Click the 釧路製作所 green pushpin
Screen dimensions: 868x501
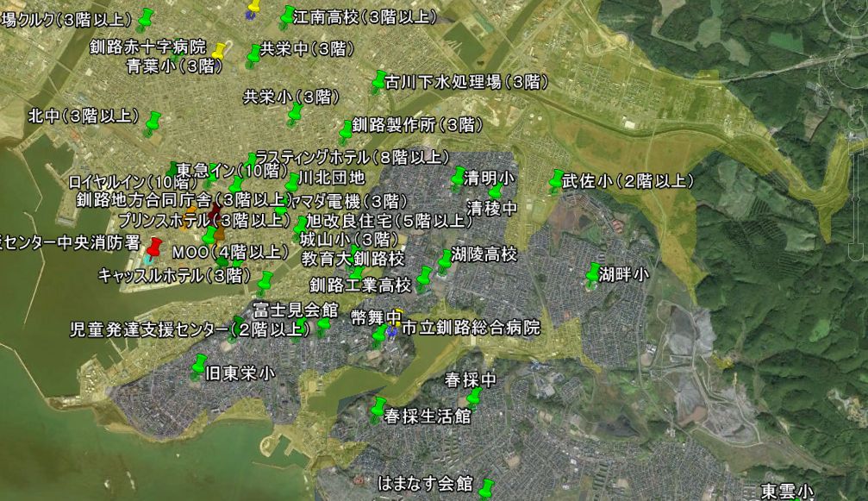(x=347, y=128)
